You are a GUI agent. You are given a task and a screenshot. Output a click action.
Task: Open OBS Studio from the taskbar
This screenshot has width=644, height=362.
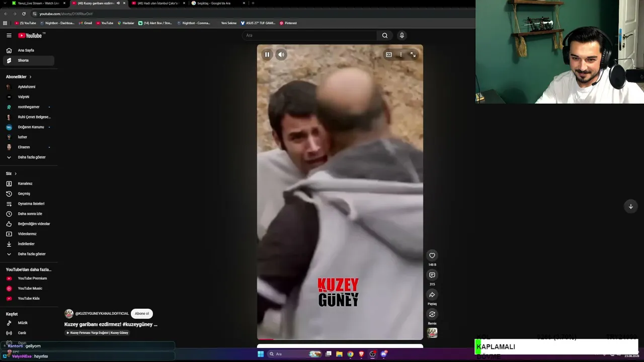(372, 354)
